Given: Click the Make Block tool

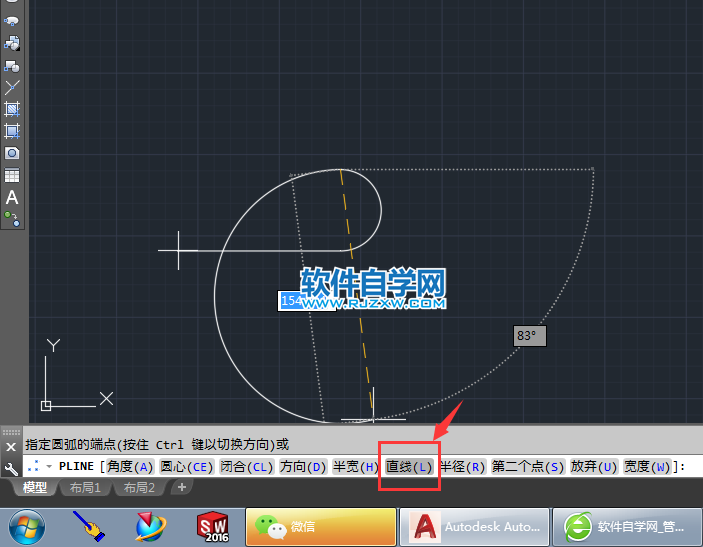Looking at the screenshot, I should click(x=12, y=65).
